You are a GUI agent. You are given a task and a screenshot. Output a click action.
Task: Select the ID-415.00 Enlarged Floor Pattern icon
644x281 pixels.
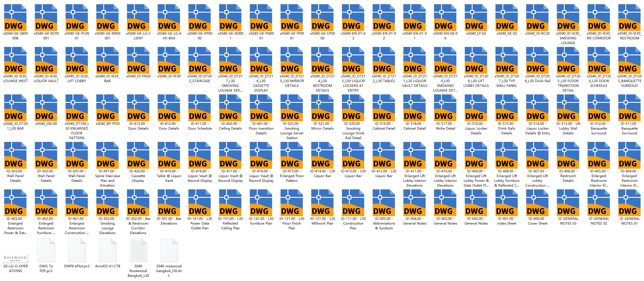pyautogui.click(x=292, y=155)
